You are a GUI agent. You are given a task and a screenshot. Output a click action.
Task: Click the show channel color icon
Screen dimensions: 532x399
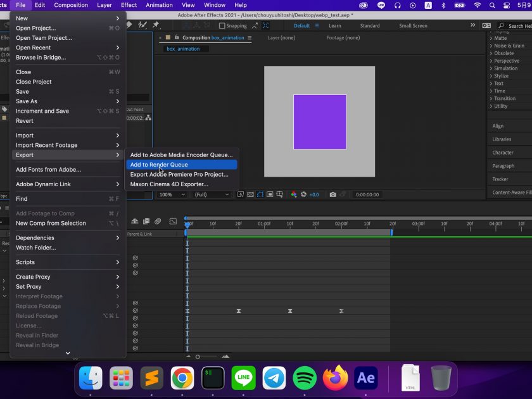(x=293, y=194)
